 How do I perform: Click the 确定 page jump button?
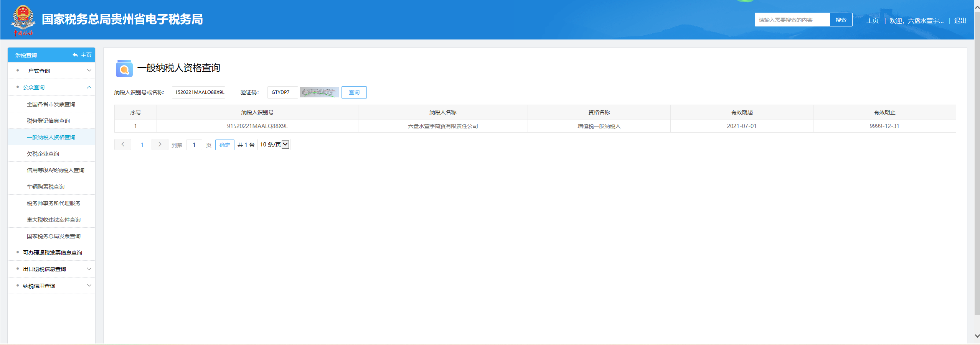[x=224, y=145]
